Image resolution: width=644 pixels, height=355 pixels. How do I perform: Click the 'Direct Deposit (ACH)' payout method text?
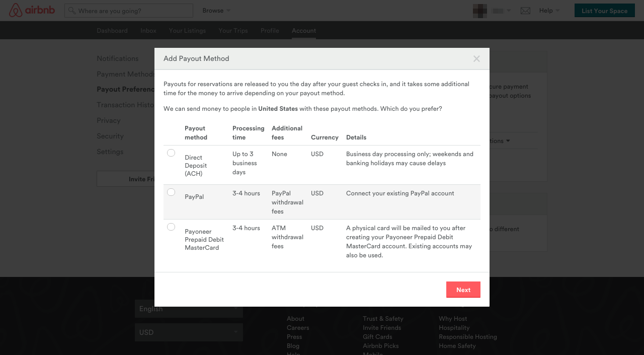click(x=196, y=166)
